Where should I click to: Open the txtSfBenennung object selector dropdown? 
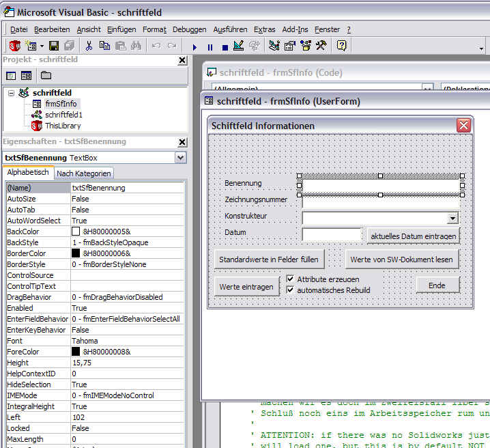click(180, 158)
